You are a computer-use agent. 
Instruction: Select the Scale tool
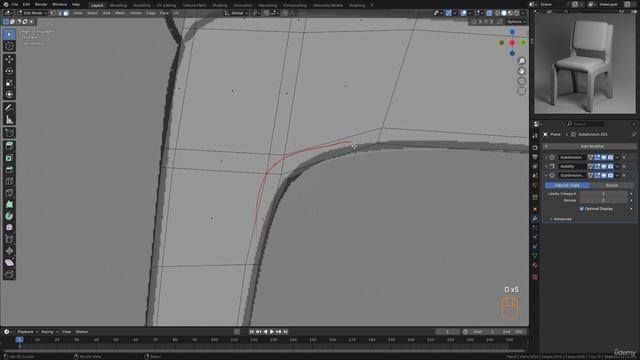9,83
